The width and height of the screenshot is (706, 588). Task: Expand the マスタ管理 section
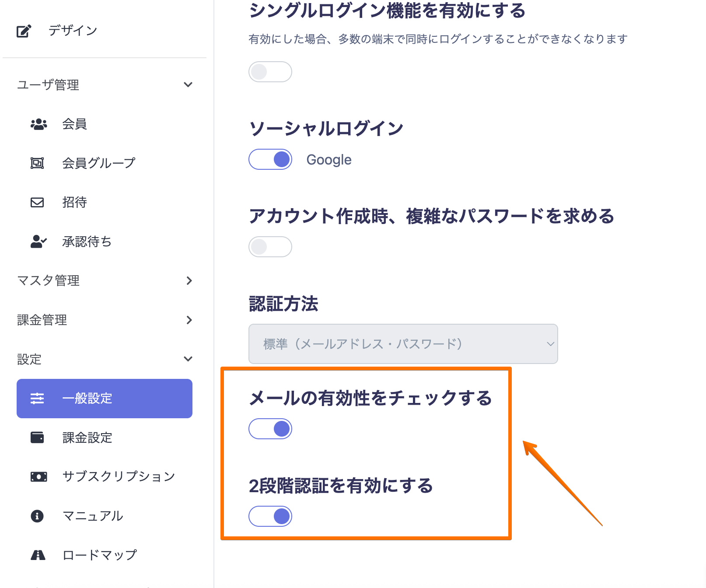coord(189,280)
